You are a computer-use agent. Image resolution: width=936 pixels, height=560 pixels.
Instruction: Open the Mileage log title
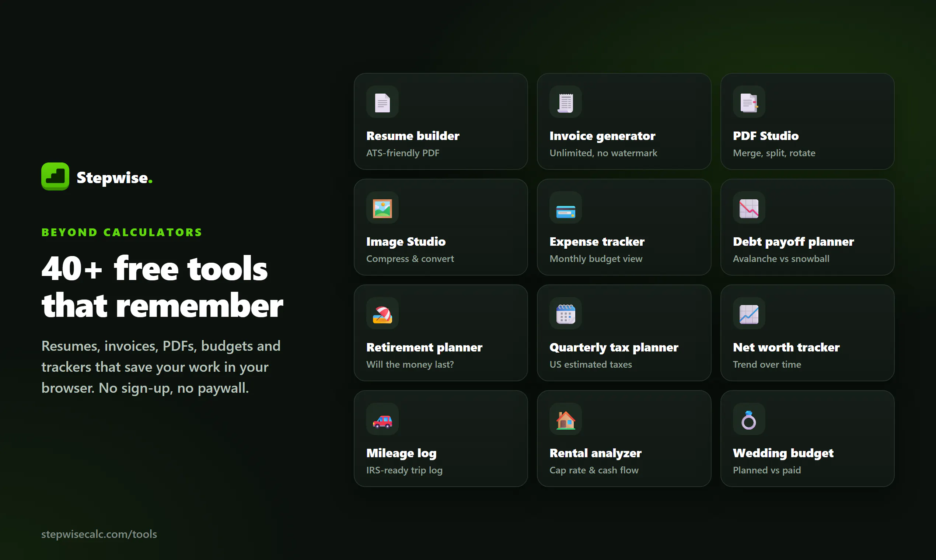(401, 453)
